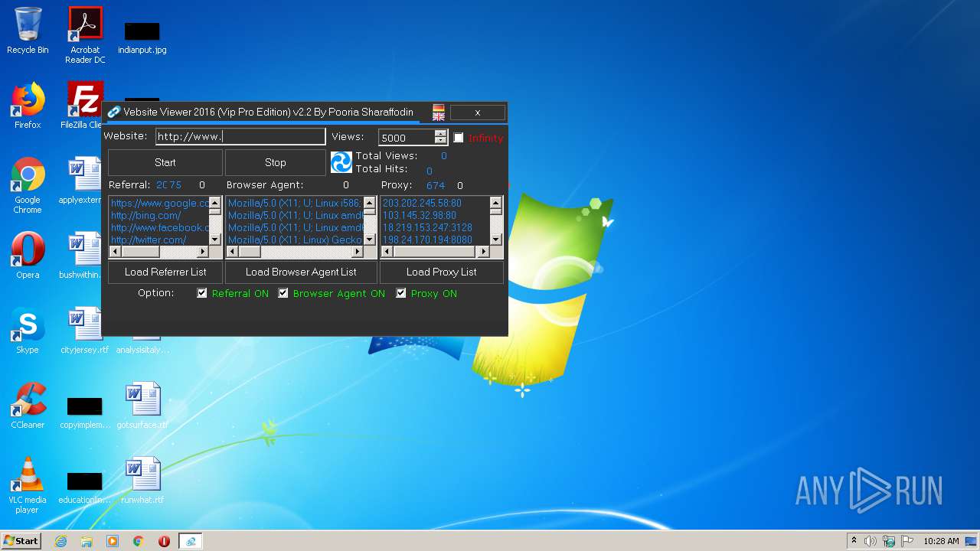Image resolution: width=980 pixels, height=551 pixels.
Task: Select the http://www.facebook referral entry
Action: (x=159, y=228)
